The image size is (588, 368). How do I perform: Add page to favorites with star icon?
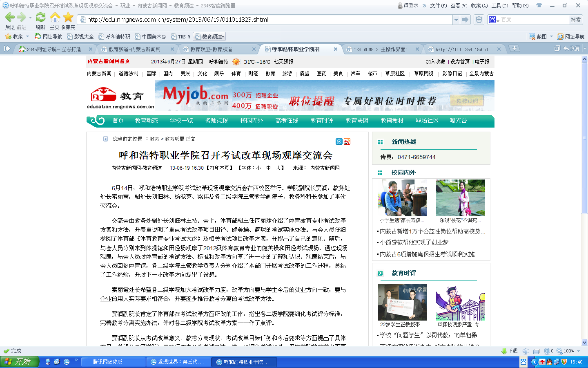click(x=68, y=18)
